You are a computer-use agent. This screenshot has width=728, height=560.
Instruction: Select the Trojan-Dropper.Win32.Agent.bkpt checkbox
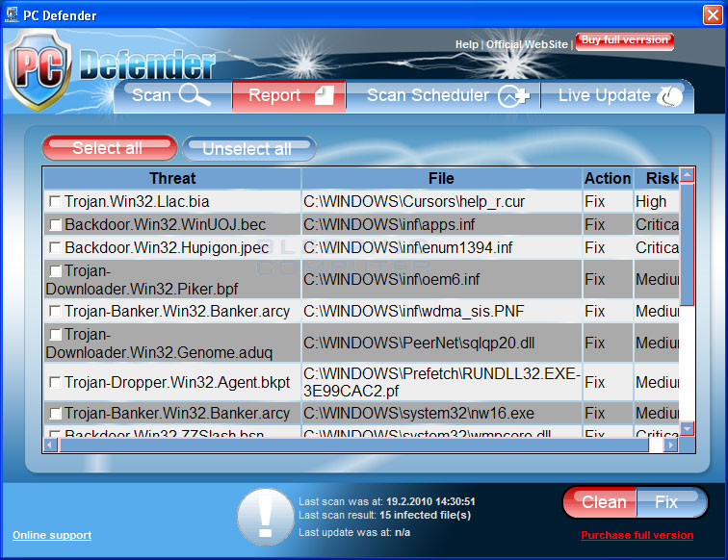click(x=55, y=383)
